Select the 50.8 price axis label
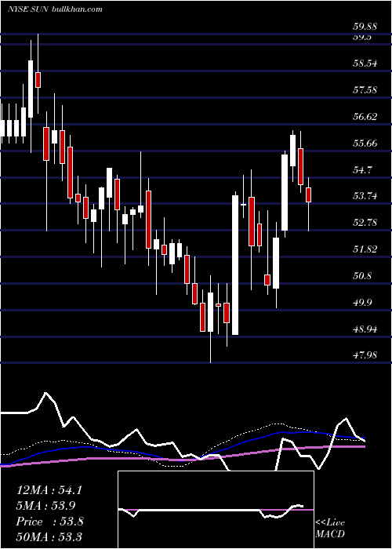Viewport: 392px width, 549px height. (x=362, y=276)
